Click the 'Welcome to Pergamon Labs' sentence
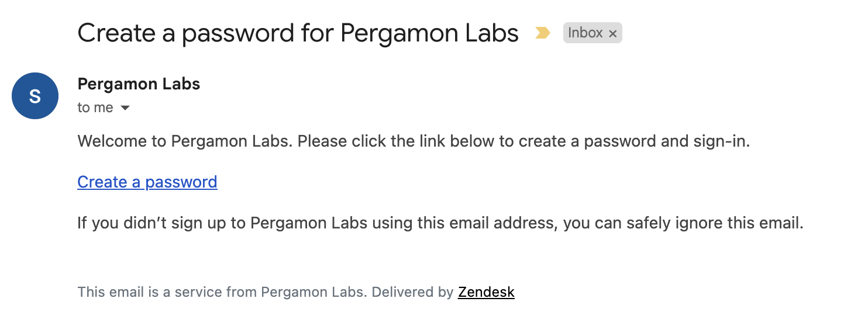The image size is (868, 326). pyautogui.click(x=414, y=141)
